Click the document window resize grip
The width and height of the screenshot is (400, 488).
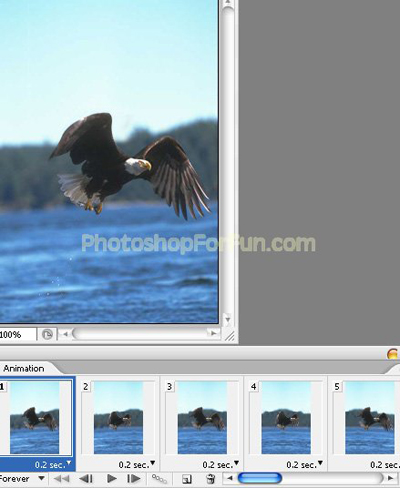point(230,336)
